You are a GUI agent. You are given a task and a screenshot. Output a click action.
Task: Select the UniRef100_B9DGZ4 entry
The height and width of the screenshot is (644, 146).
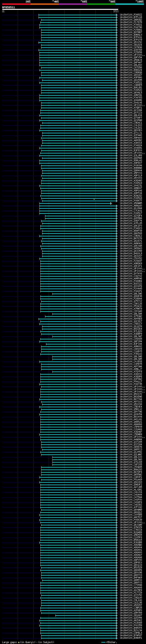click(x=131, y=70)
